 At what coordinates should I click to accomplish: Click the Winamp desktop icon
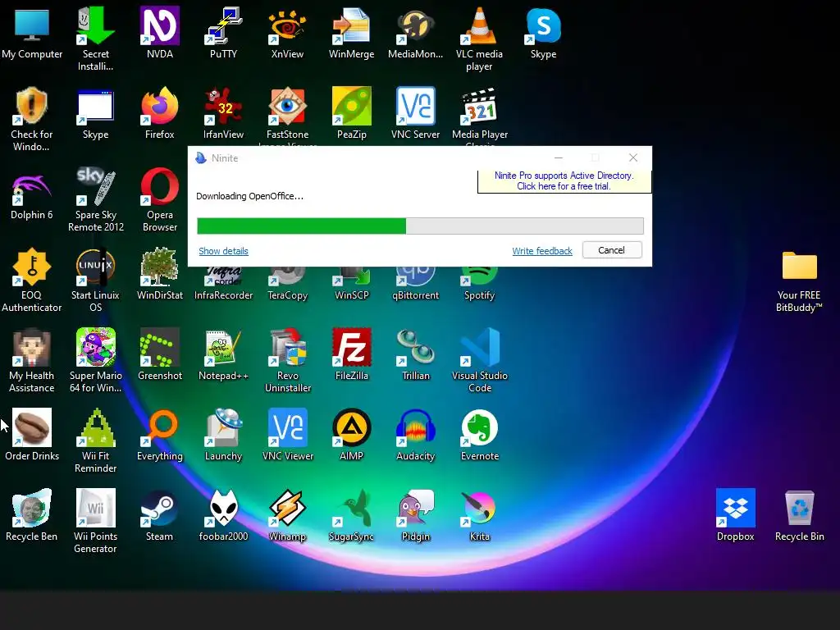point(287,508)
